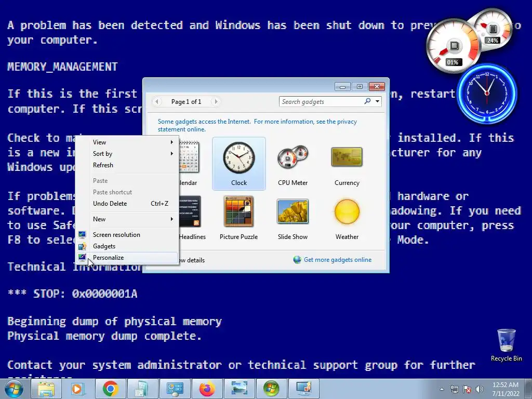Open Google Chrome from the taskbar
532x399 pixels.
pos(110,389)
